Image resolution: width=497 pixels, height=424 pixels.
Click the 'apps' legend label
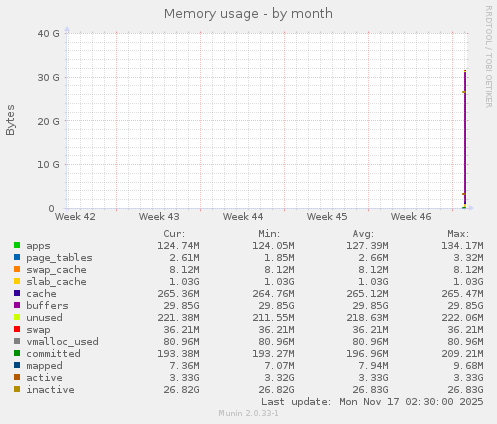tap(38, 246)
